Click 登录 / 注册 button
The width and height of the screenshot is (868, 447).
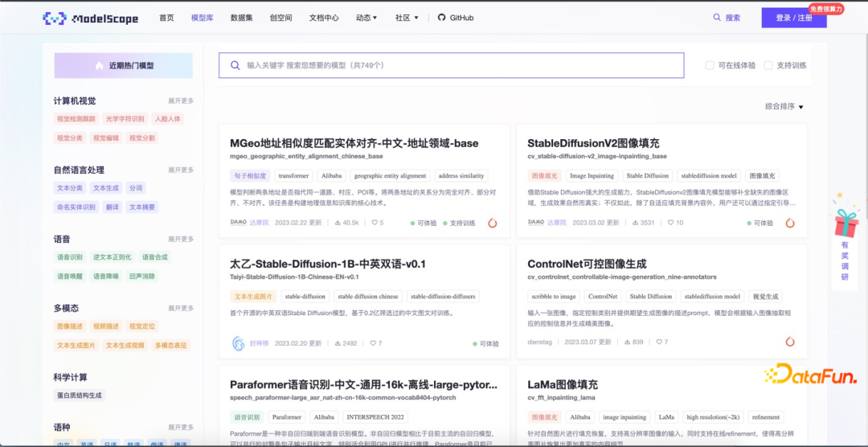click(794, 18)
